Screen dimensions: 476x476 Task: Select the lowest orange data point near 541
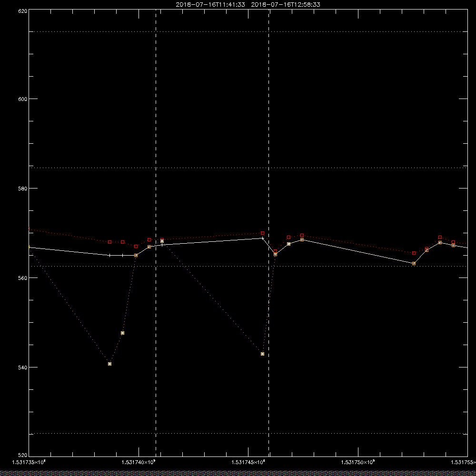point(109,364)
